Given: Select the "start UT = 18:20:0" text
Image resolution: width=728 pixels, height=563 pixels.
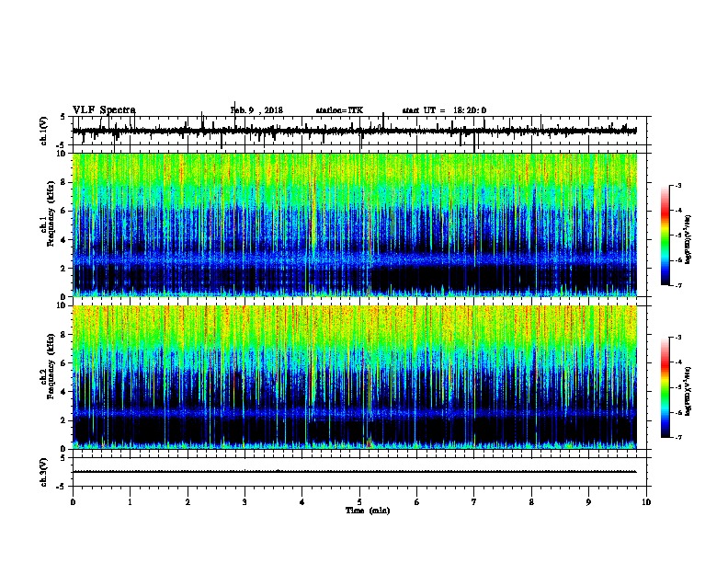Looking at the screenshot, I should tap(444, 110).
